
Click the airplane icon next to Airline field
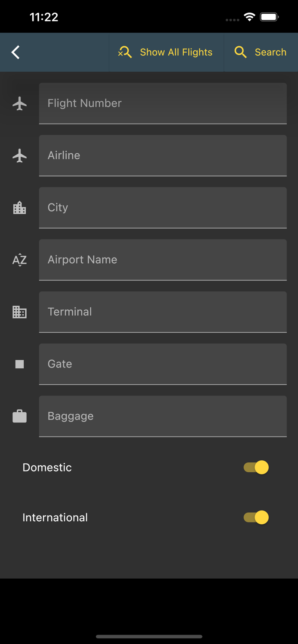pos(19,155)
